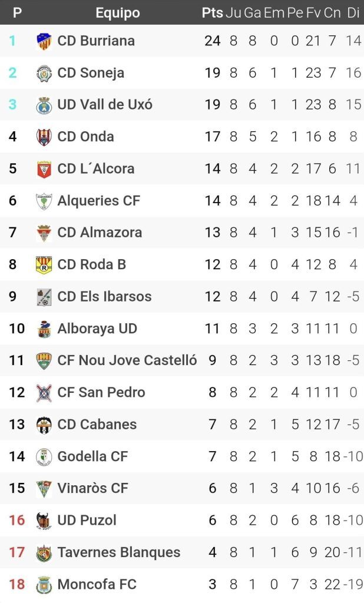Click the Moncofa FC club crest
364x603 pixels.
(44, 584)
